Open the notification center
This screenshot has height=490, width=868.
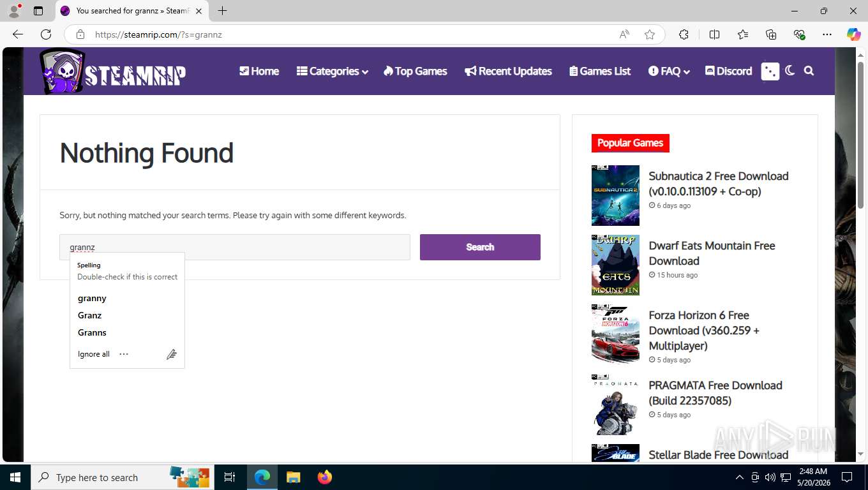pyautogui.click(x=847, y=477)
